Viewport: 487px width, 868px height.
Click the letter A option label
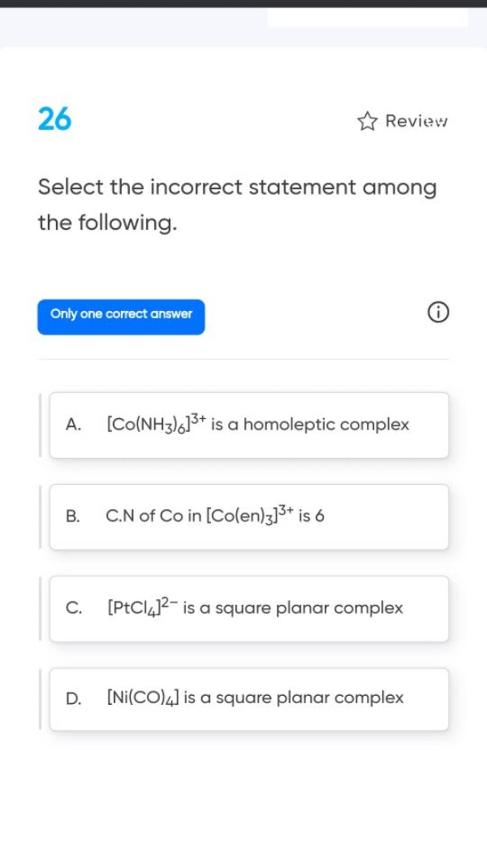tap(74, 424)
